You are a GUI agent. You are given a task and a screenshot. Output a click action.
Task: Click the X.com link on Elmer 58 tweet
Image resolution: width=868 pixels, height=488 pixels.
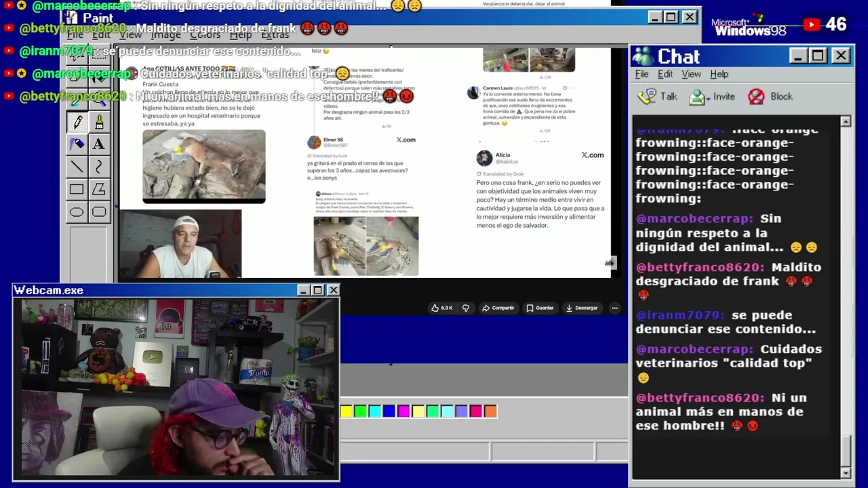pos(406,140)
